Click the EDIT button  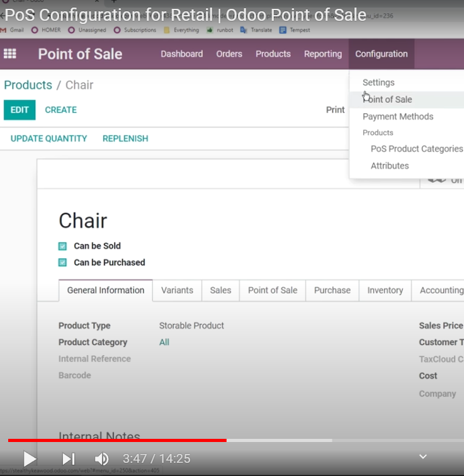point(20,110)
